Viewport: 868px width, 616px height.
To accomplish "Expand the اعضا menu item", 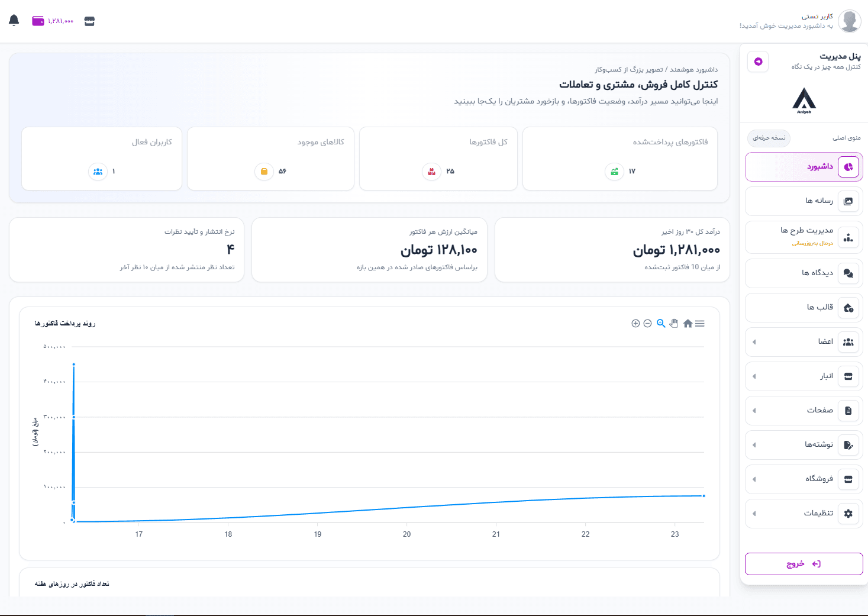I will pos(804,342).
